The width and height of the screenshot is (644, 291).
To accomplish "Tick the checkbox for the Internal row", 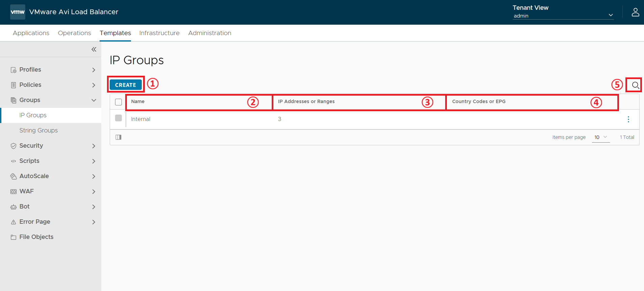I will pos(118,118).
